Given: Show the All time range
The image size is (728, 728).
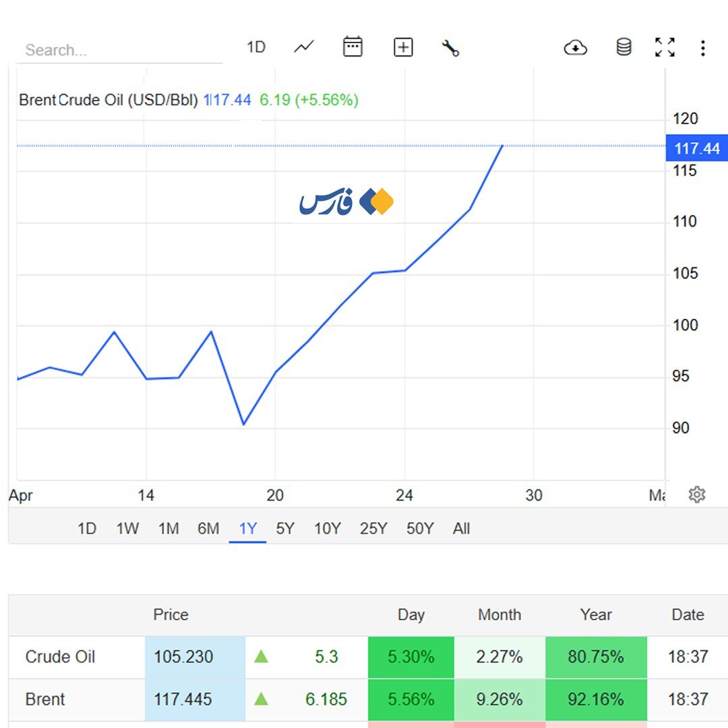Looking at the screenshot, I should (461, 528).
